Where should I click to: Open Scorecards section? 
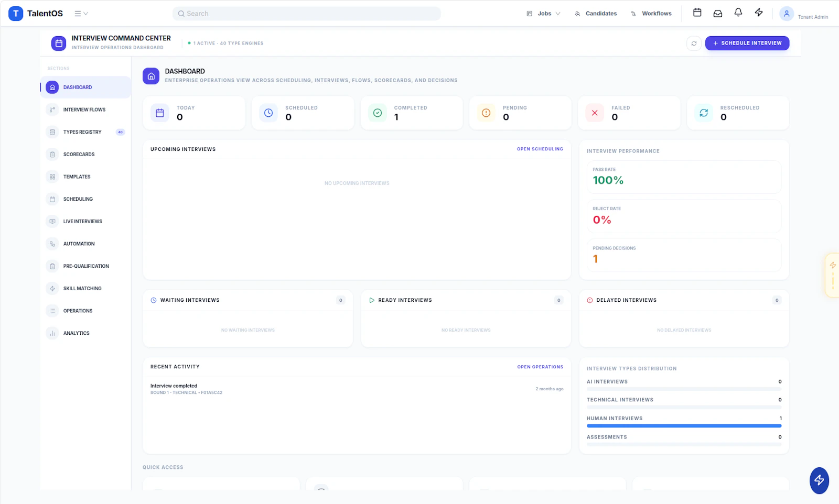click(x=85, y=155)
